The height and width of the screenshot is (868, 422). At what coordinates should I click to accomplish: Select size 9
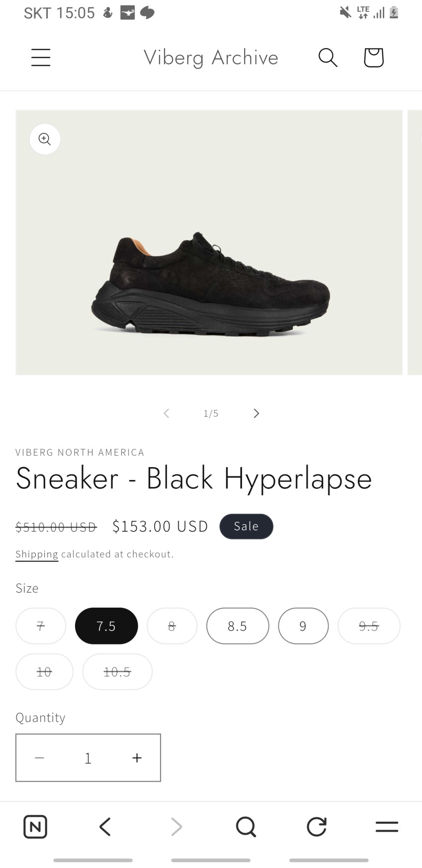tap(303, 626)
